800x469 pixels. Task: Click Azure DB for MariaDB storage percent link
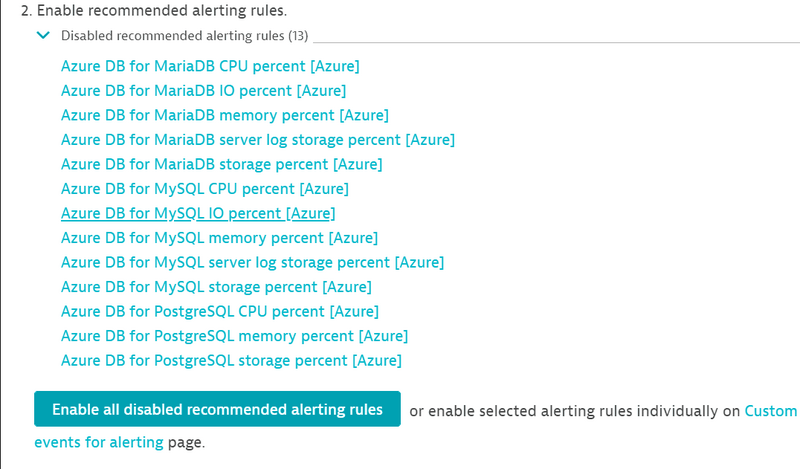pyautogui.click(x=221, y=164)
